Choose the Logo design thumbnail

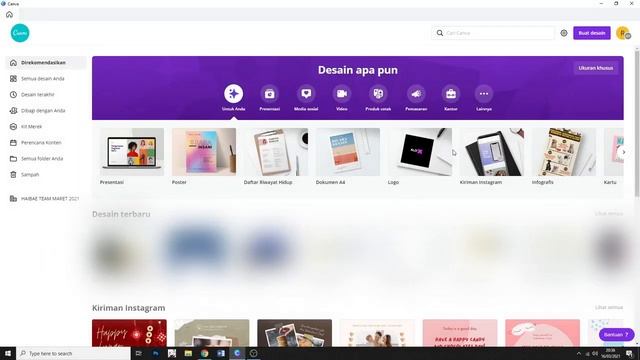[420, 152]
